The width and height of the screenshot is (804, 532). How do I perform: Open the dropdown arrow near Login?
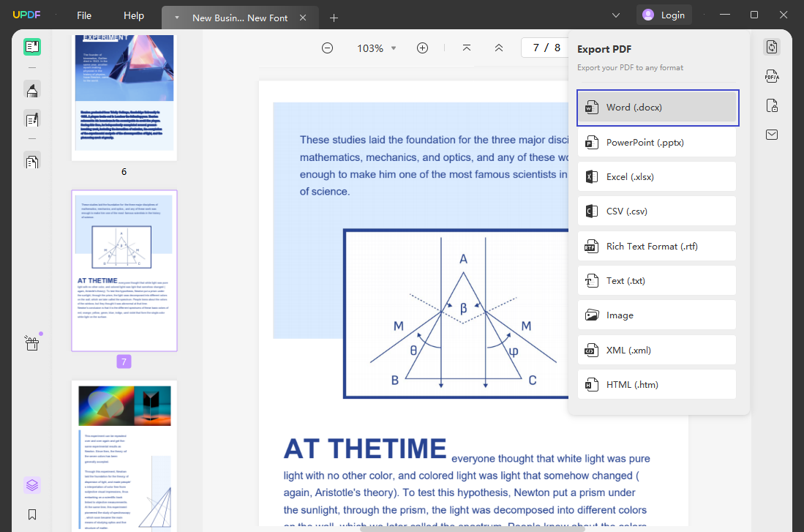[615, 15]
